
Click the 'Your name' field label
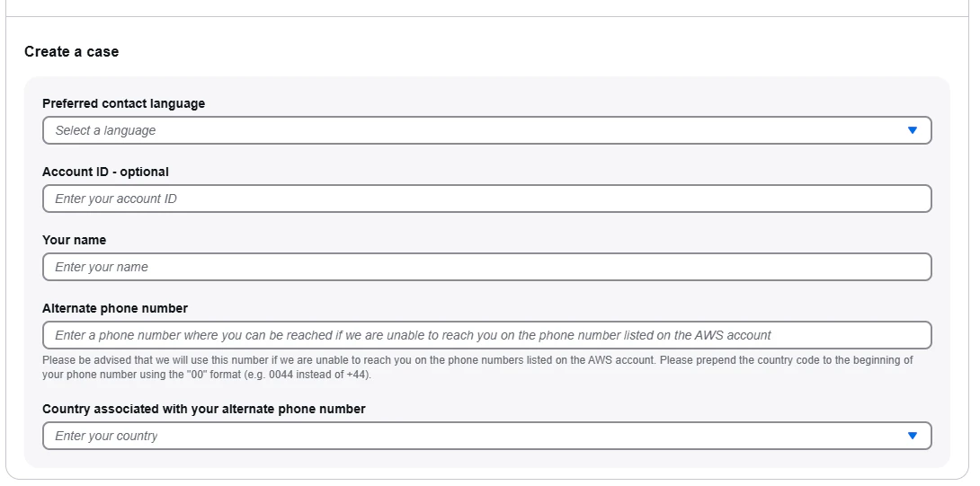tap(75, 240)
